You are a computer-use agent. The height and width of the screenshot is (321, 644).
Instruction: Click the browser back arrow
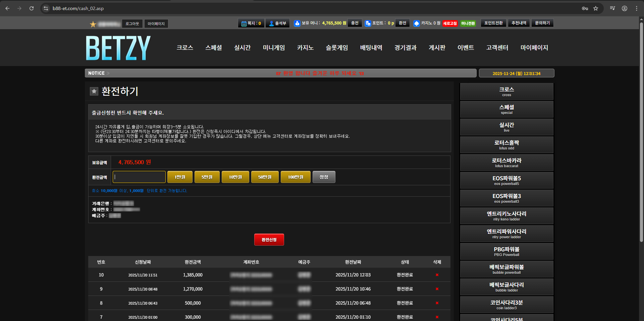(x=7, y=8)
